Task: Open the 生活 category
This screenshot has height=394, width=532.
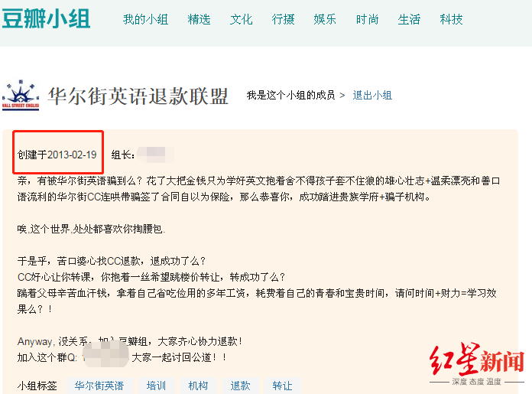Action: 409,19
